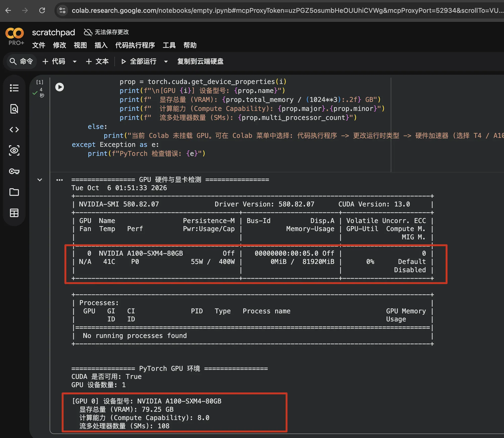Open site info icon in address bar
Image resolution: width=504 pixels, height=438 pixels.
(62, 10)
